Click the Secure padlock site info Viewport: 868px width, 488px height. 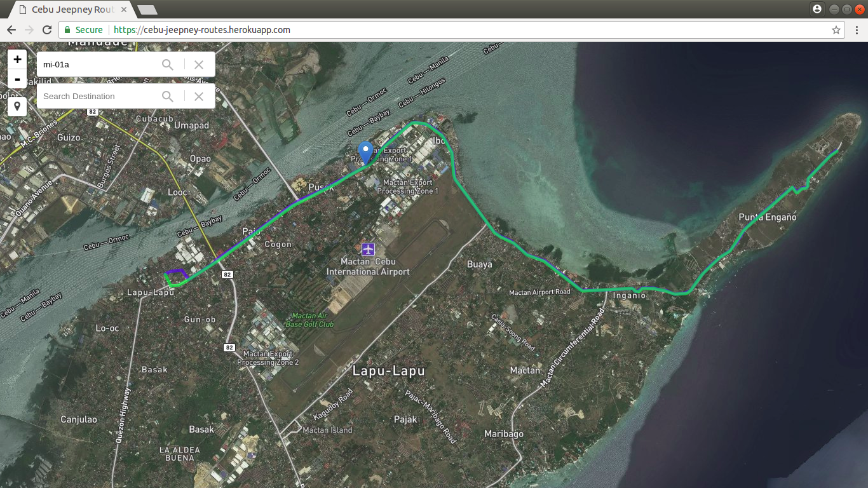(x=83, y=30)
